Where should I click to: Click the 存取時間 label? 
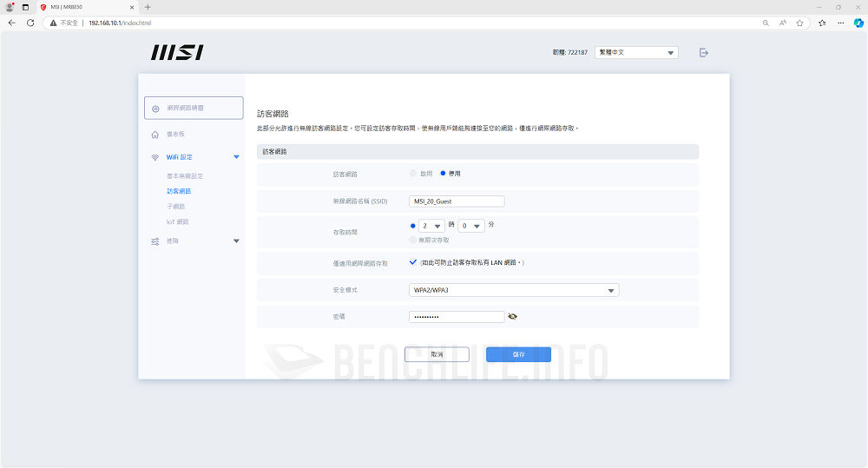[x=345, y=233]
